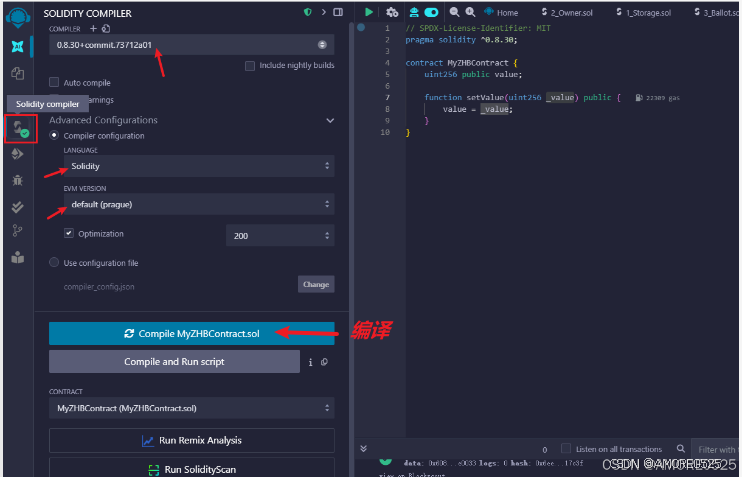742x477 pixels.
Task: Open the Learneth gift-box sidebar icon
Action: click(18, 257)
